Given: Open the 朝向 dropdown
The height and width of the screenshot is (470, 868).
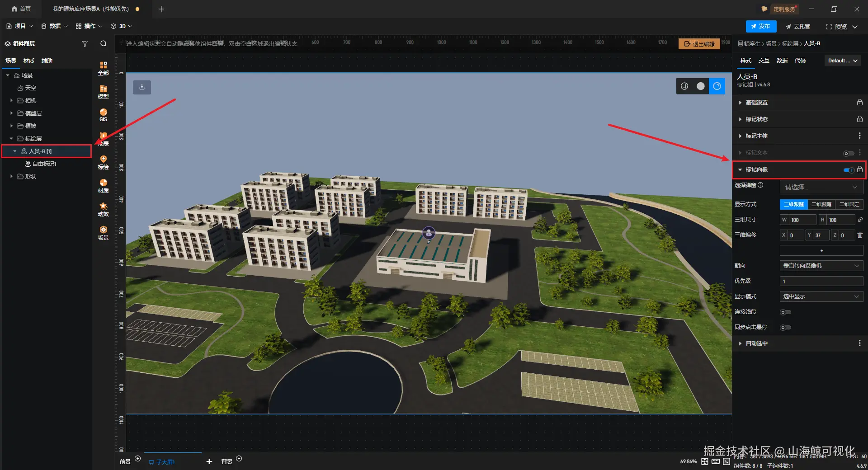Looking at the screenshot, I should [x=821, y=266].
